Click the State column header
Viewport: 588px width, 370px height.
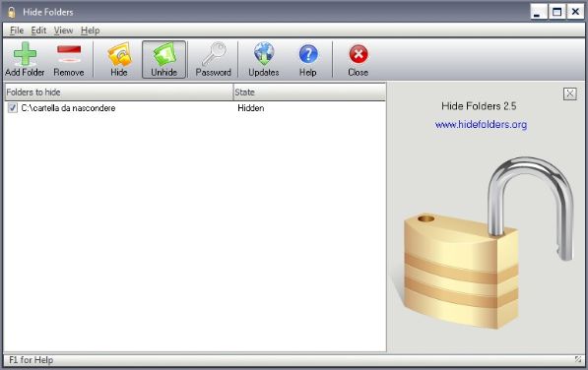click(309, 92)
